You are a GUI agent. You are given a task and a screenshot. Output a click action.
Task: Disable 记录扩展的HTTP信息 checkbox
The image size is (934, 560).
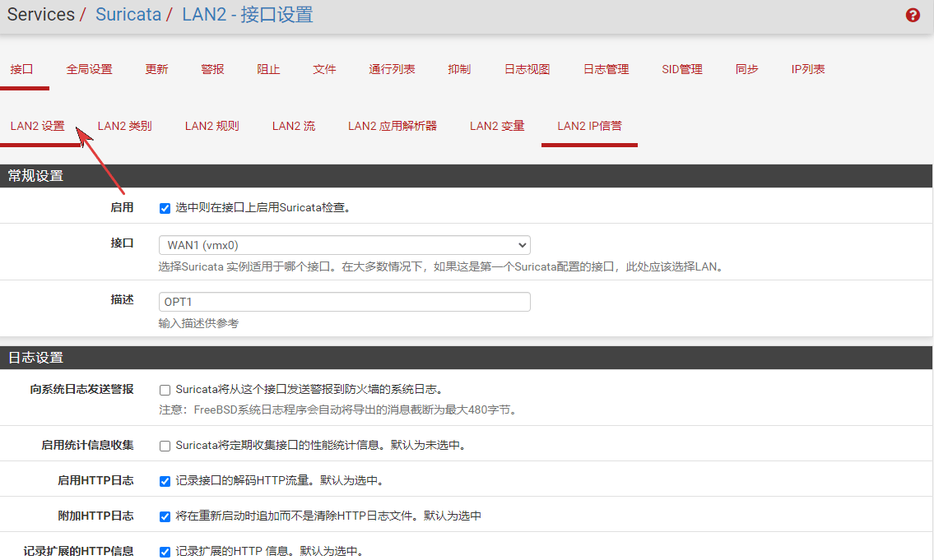pos(165,552)
